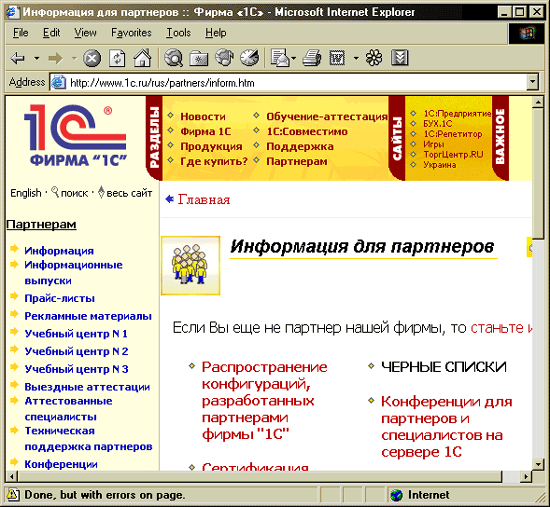Expand the Back button history dropdown
This screenshot has width=550, height=507.
click(x=36, y=58)
